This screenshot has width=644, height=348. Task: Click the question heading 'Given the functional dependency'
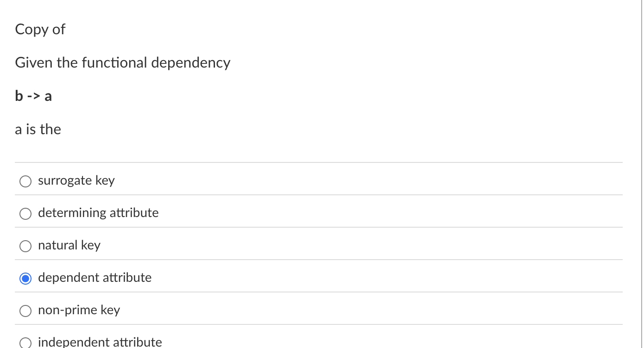pyautogui.click(x=122, y=62)
